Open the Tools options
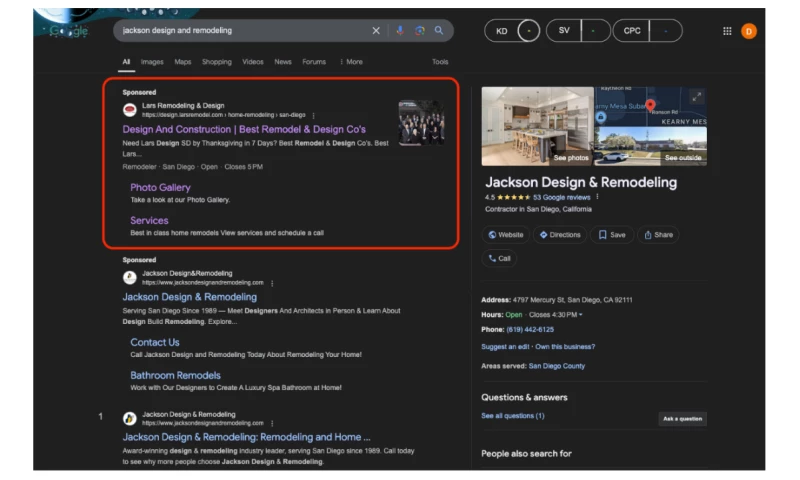Viewport: 800px width, 480px height. (x=440, y=62)
